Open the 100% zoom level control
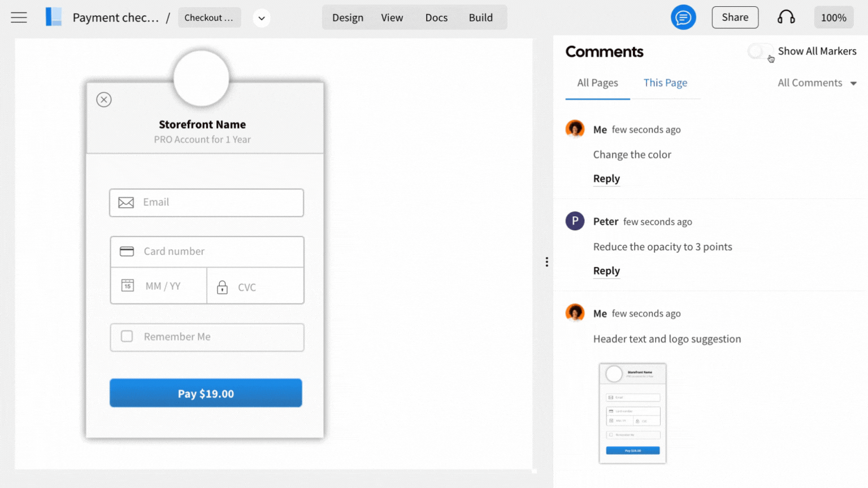The width and height of the screenshot is (868, 488). [834, 18]
